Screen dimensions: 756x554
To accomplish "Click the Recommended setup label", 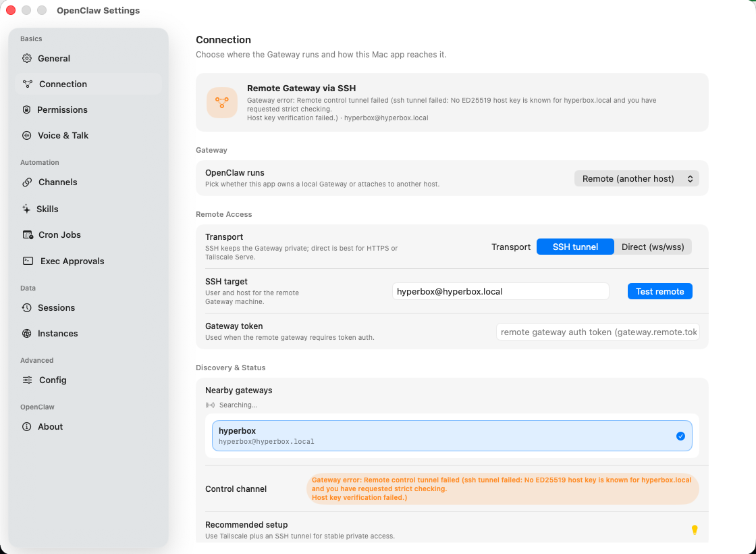I will click(x=246, y=524).
